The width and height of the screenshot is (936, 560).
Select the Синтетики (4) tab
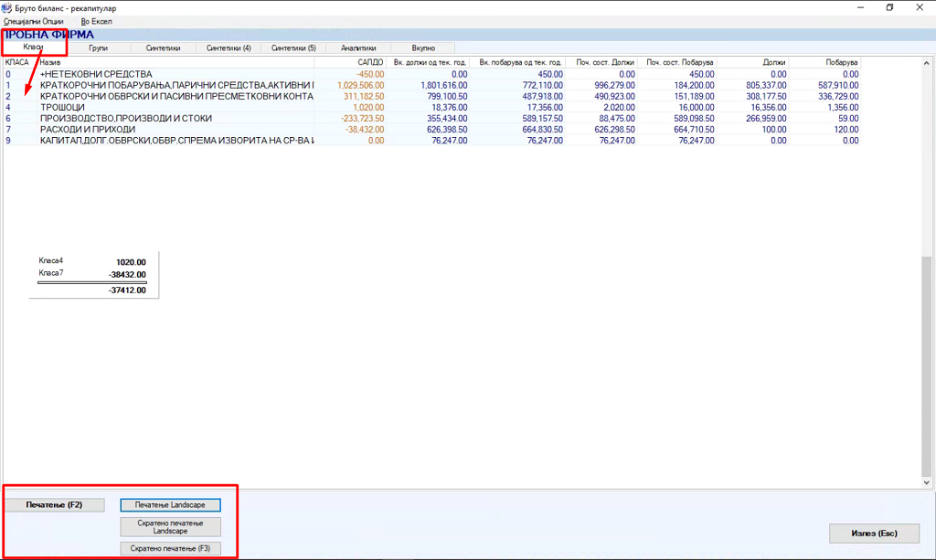pos(229,48)
